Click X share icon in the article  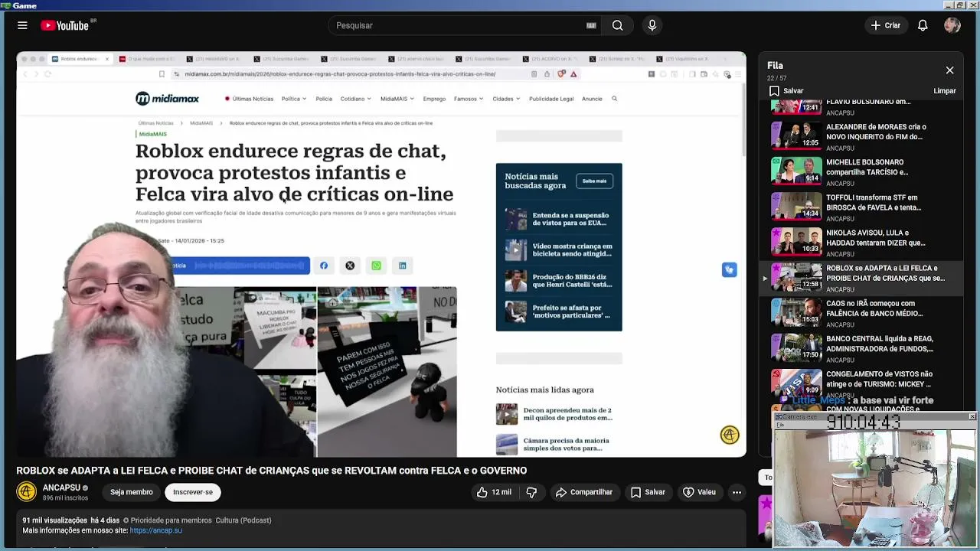(x=350, y=266)
